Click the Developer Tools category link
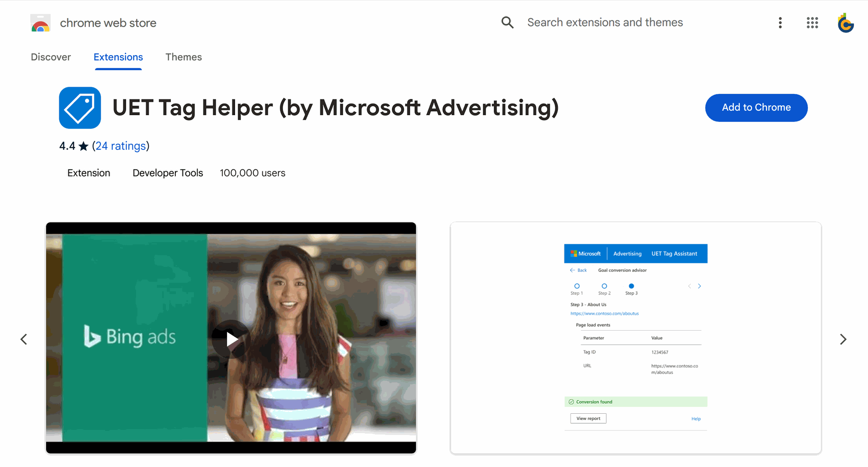 [x=168, y=173]
